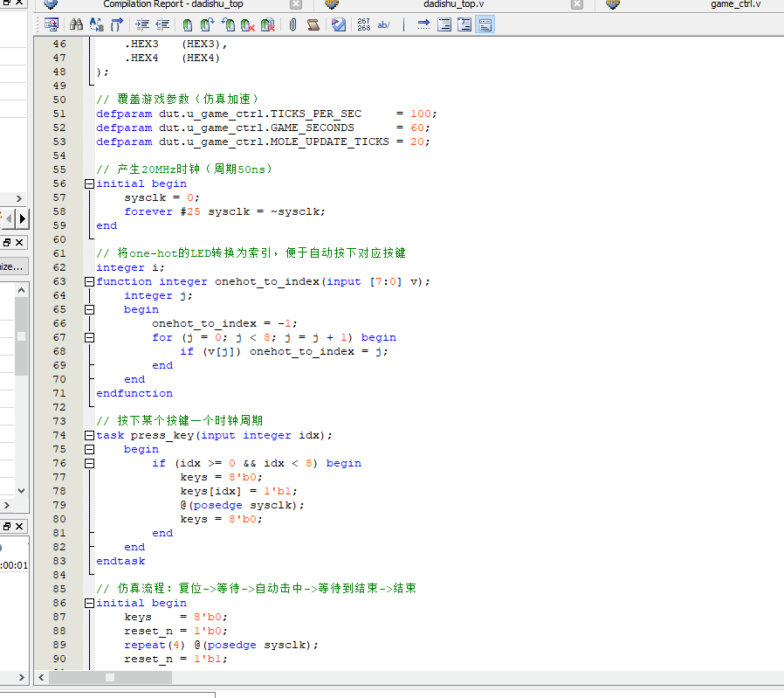The image size is (784, 698).
Task: Click the 'ize...' button in left panel
Action: point(13,266)
